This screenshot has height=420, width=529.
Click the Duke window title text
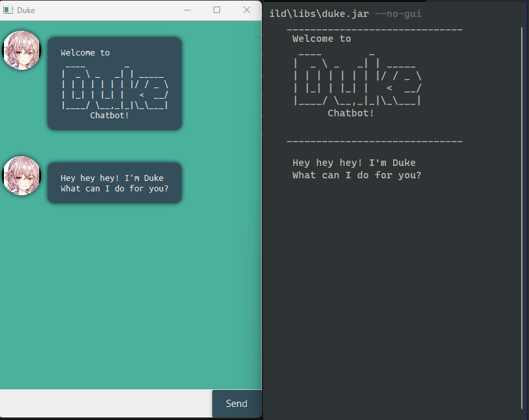(x=26, y=10)
